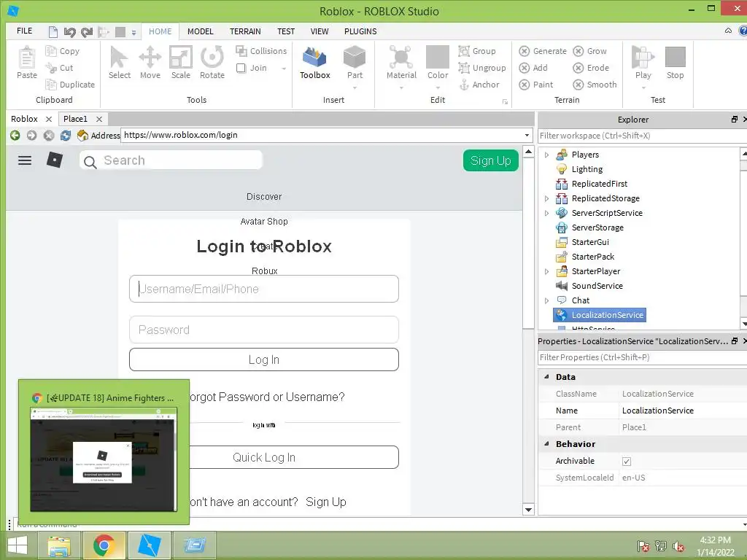The width and height of the screenshot is (747, 560).
Task: Click the Cut scissors icon
Action: [50, 68]
